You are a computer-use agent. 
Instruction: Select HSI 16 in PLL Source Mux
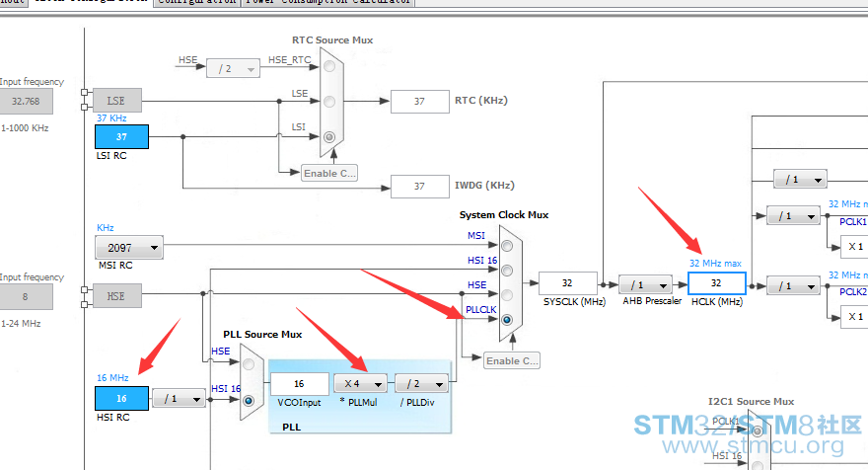click(249, 400)
